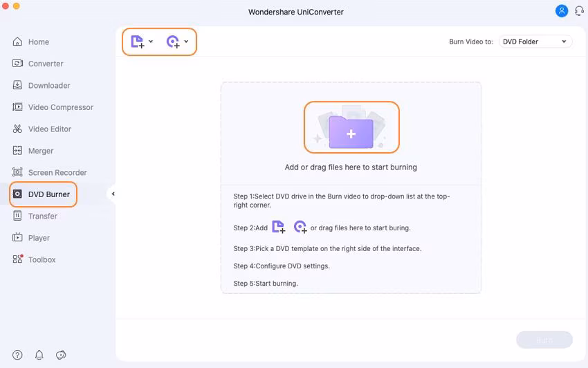This screenshot has width=588, height=368.
Task: Expand the Load DVD dropdown arrow
Action: [x=186, y=42]
